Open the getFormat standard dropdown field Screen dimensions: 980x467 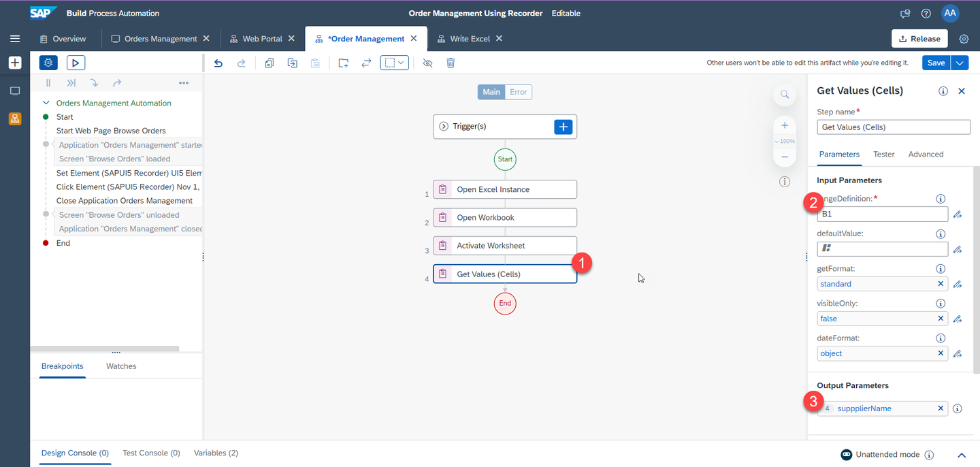(x=883, y=284)
